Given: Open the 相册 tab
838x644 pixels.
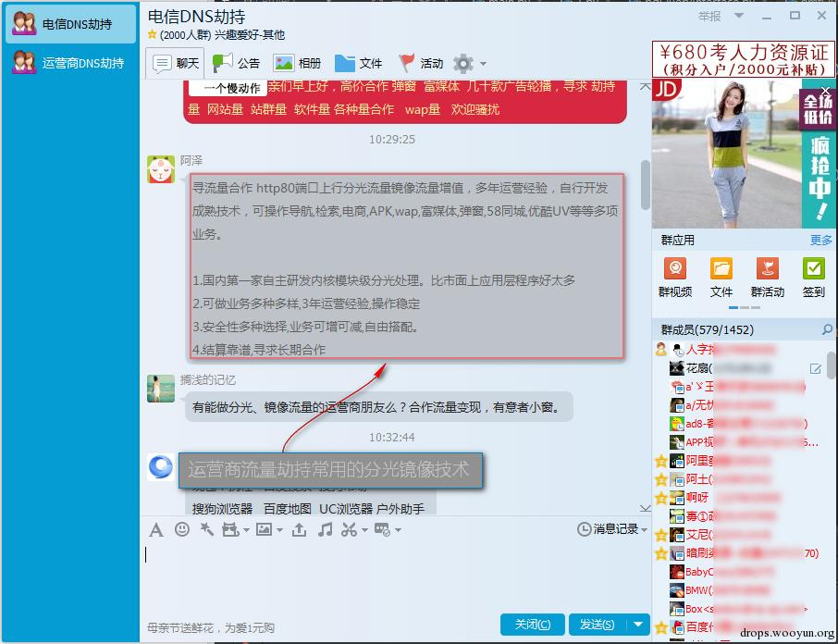Looking at the screenshot, I should coord(297,63).
